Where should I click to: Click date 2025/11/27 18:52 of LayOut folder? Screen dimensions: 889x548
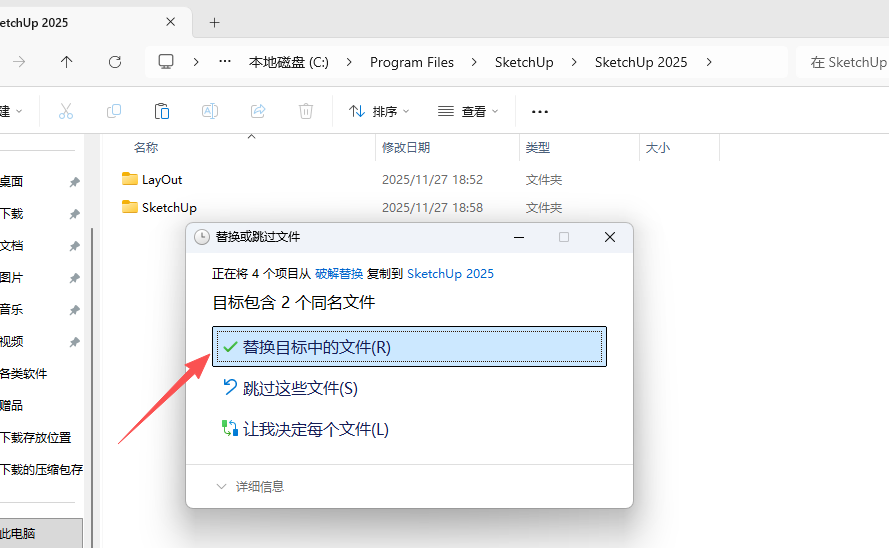pyautogui.click(x=432, y=180)
